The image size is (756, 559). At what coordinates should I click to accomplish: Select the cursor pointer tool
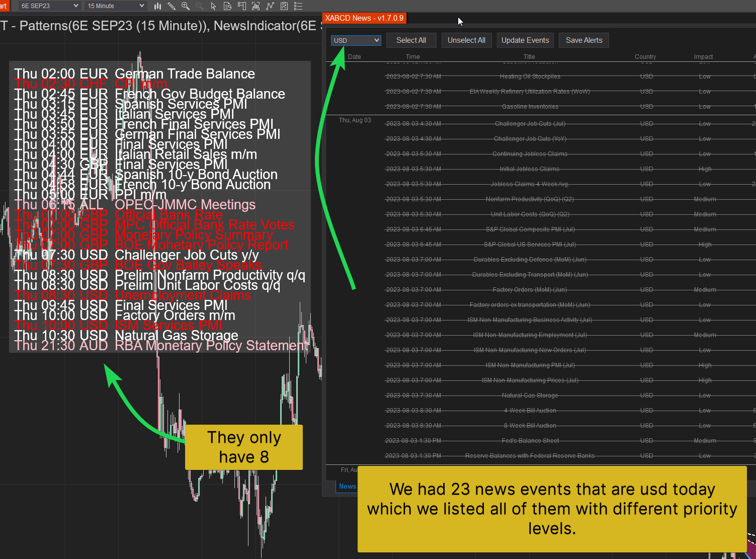214,6
